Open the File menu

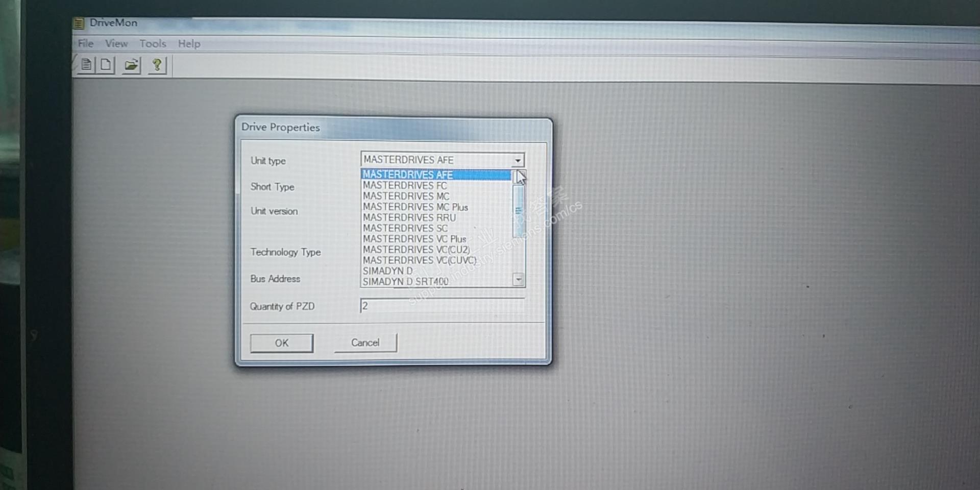click(85, 43)
